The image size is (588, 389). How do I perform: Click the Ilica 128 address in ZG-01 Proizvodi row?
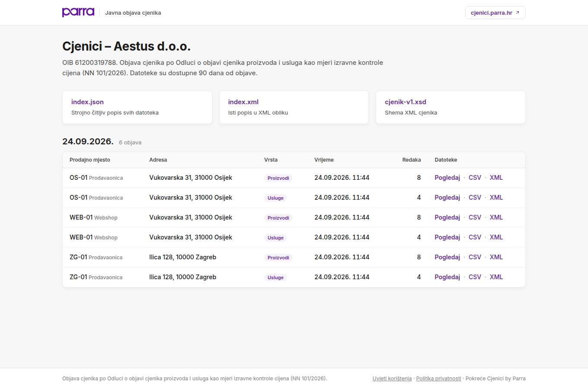point(183,257)
